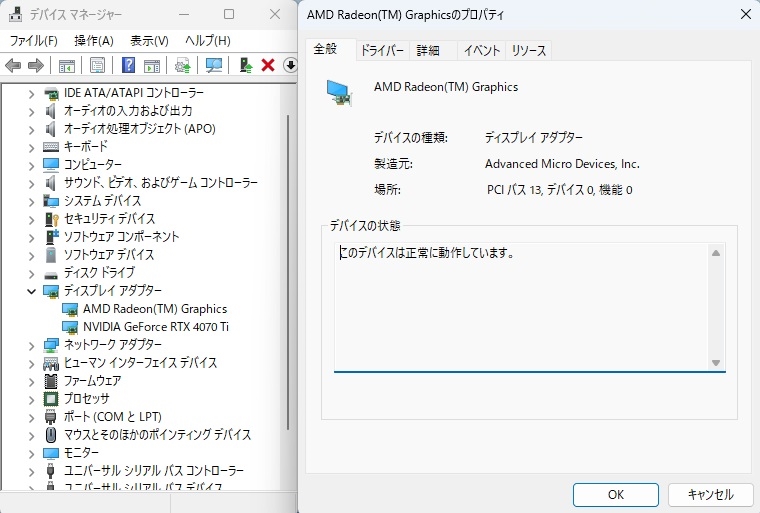Click scan for hardware changes monitor icon
The height and width of the screenshot is (513, 760).
click(x=214, y=65)
